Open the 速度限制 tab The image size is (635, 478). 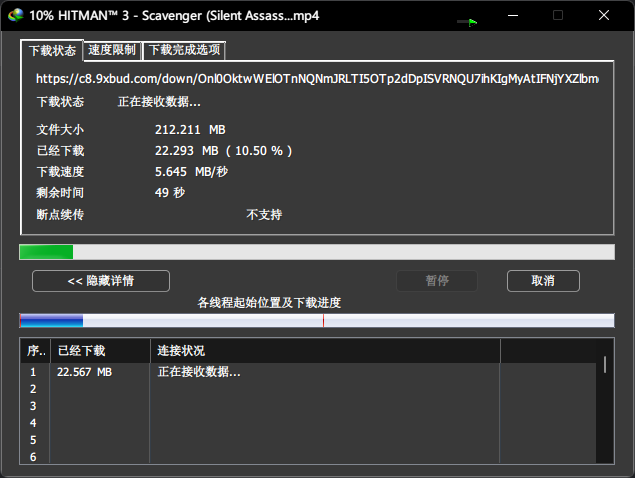(112, 50)
